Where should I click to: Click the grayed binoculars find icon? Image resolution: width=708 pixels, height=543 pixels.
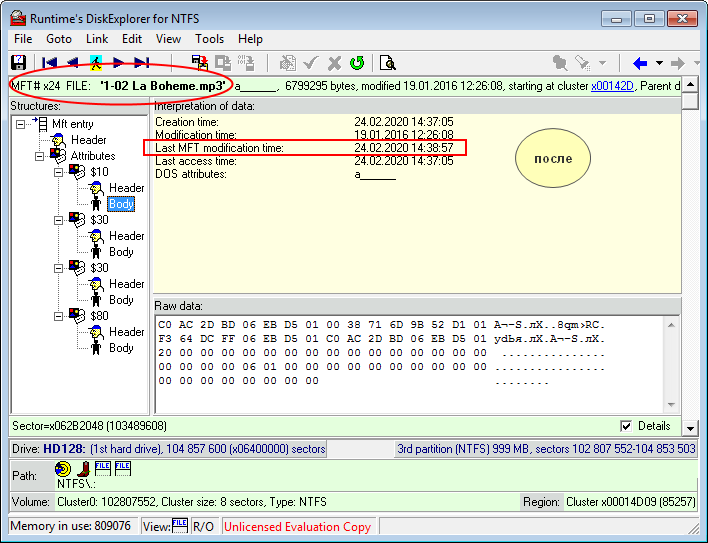[x=560, y=63]
